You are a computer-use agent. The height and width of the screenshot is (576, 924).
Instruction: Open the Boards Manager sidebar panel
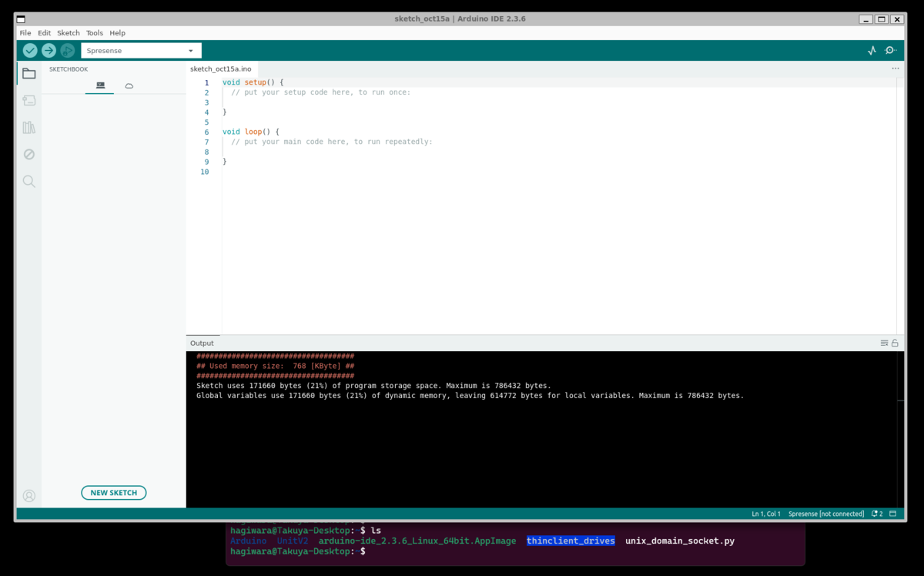click(28, 99)
